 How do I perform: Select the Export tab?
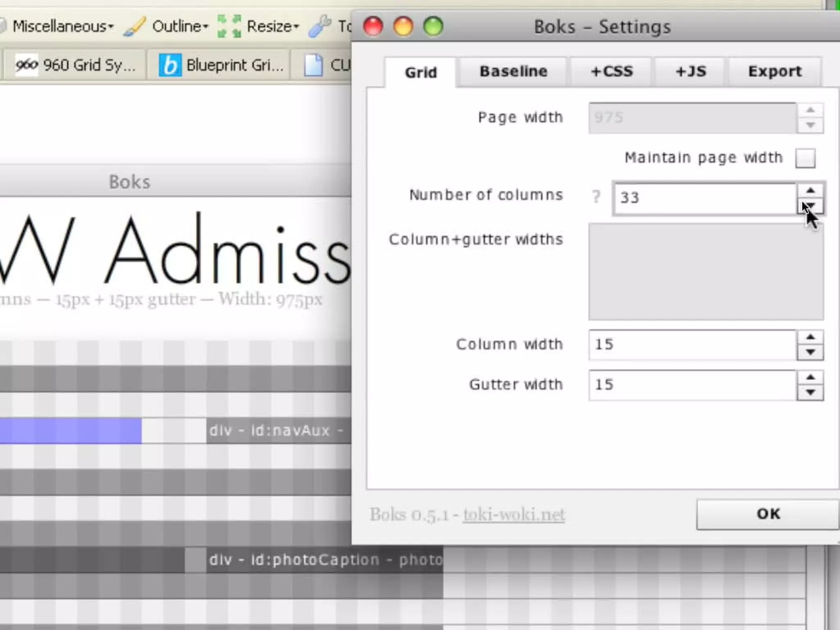coord(774,72)
